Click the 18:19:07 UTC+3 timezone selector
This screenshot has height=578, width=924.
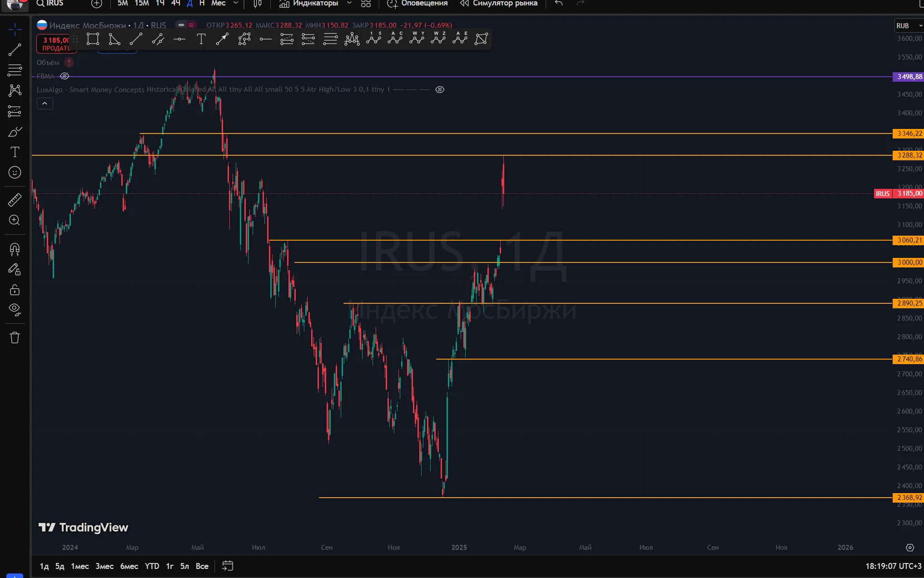pos(893,566)
